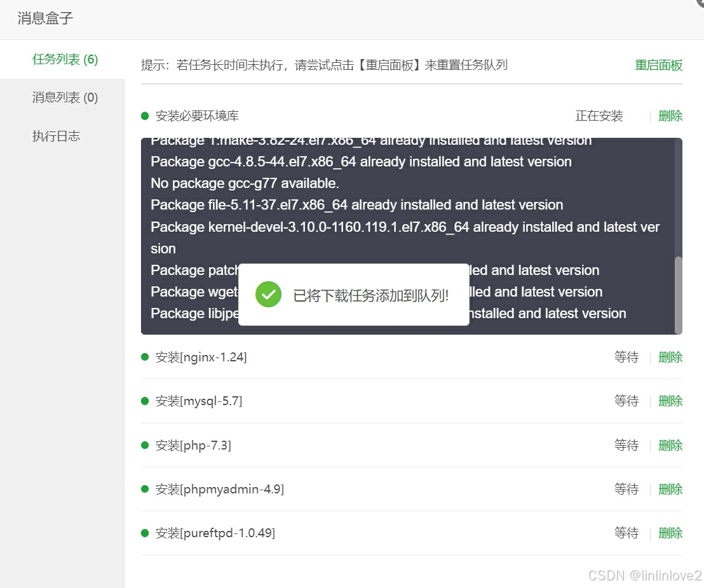
Task: Click the gcc-4.8.5-44 package log line
Action: pyautogui.click(x=361, y=161)
